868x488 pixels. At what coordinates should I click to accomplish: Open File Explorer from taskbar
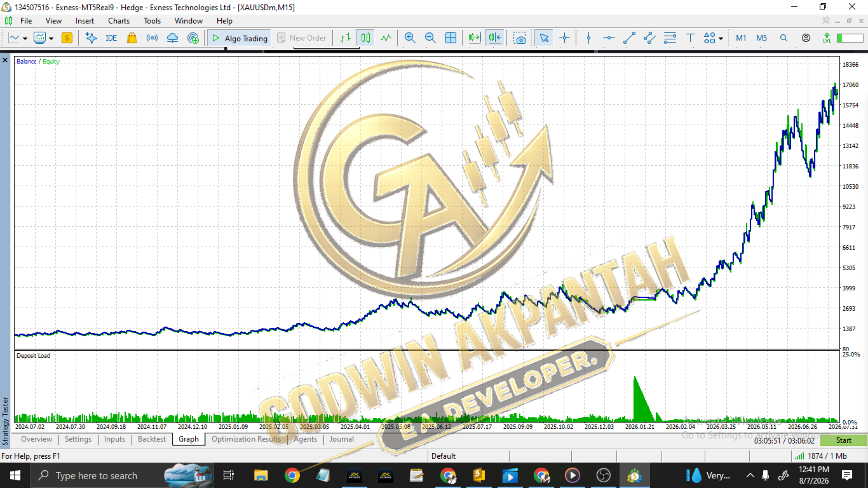(x=261, y=475)
